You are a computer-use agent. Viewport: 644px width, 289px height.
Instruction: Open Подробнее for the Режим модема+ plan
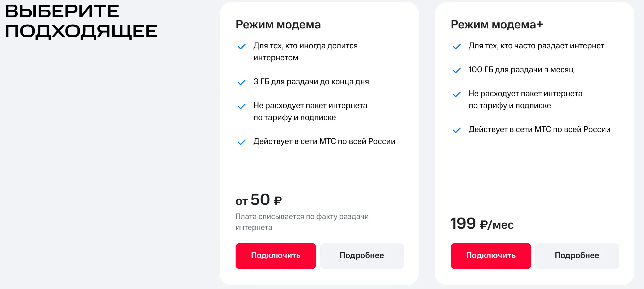pos(577,256)
